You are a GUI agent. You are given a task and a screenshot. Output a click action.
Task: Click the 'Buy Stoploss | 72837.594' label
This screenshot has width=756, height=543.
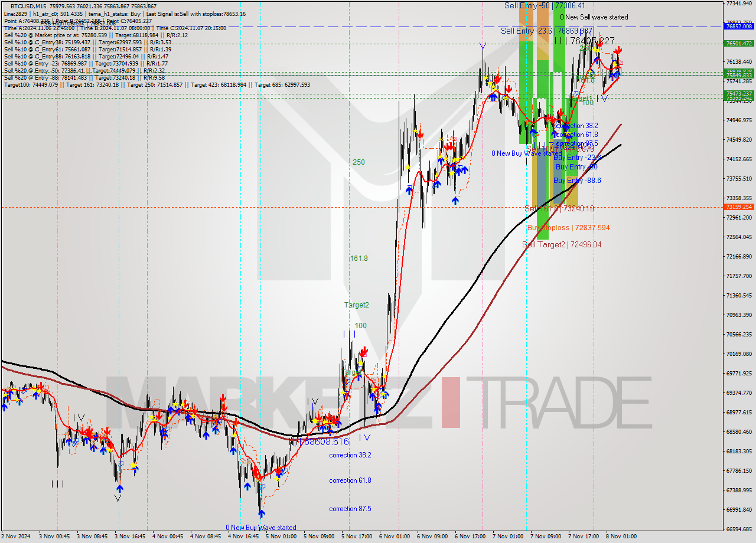(x=568, y=228)
